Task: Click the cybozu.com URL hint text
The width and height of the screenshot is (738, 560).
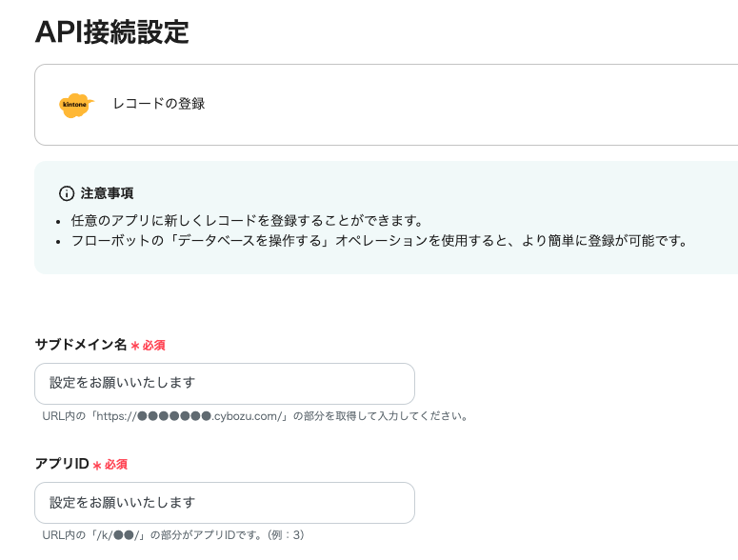Action: (255, 416)
